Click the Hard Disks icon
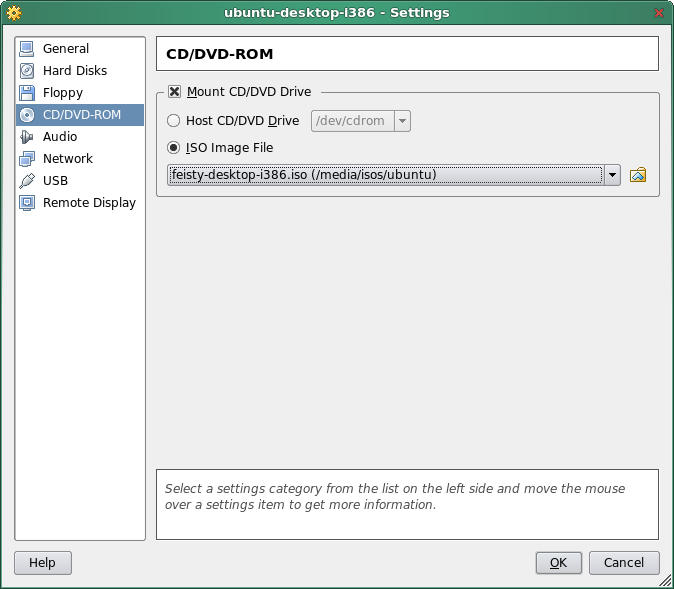 pyautogui.click(x=27, y=71)
